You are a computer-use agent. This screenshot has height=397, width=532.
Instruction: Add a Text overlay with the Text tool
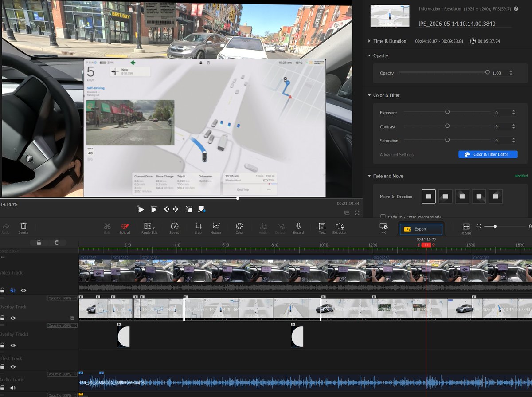322,228
